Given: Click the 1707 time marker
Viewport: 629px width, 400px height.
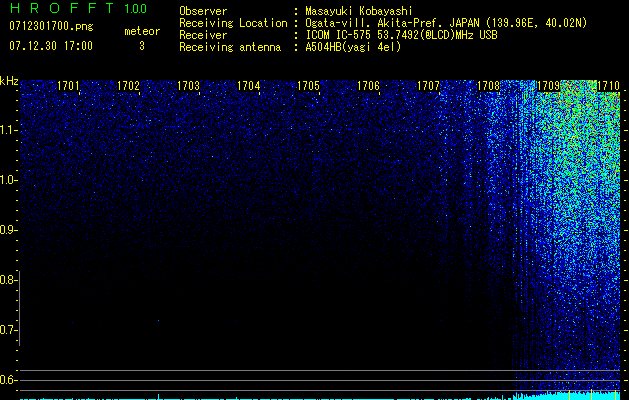Looking at the screenshot, I should tap(428, 86).
